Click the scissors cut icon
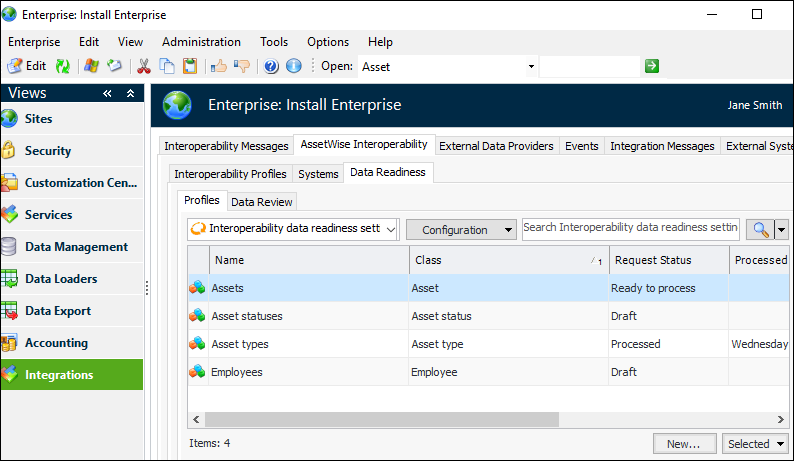 point(144,66)
